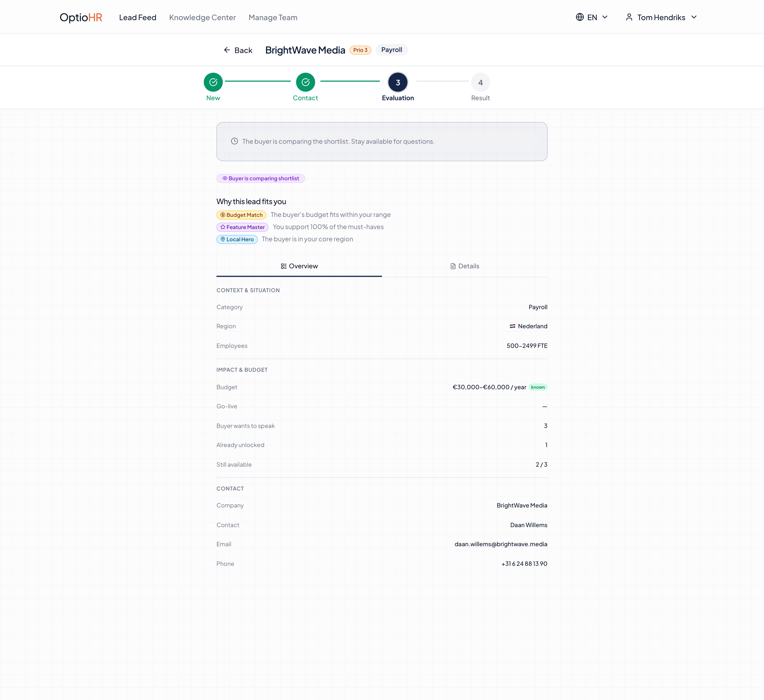The width and height of the screenshot is (764, 700).
Task: Click the IMPACT & BUDGET section heading
Action: click(242, 370)
